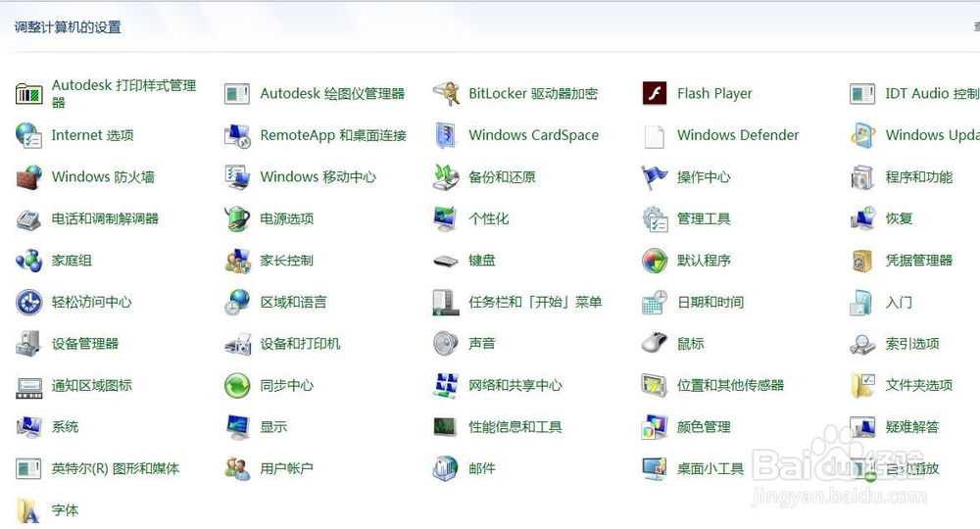Click the 家长控制 icon
The height and width of the screenshot is (529, 980).
[237, 261]
